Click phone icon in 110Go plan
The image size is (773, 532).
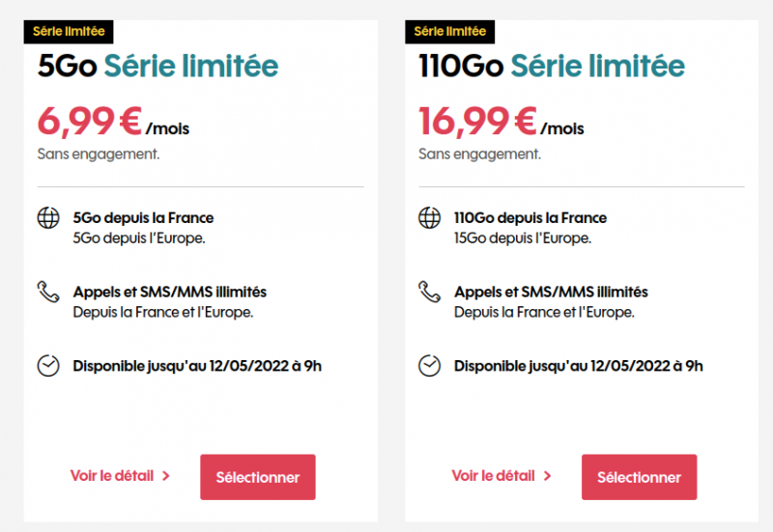(429, 292)
